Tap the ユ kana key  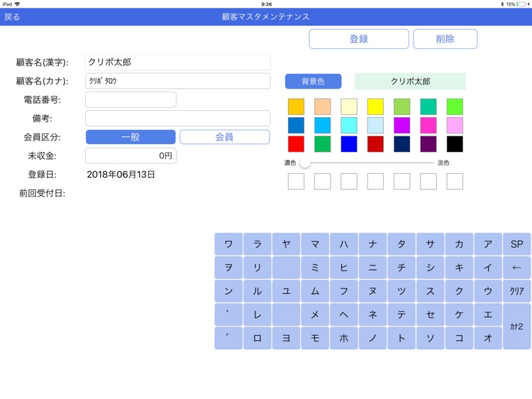(286, 291)
